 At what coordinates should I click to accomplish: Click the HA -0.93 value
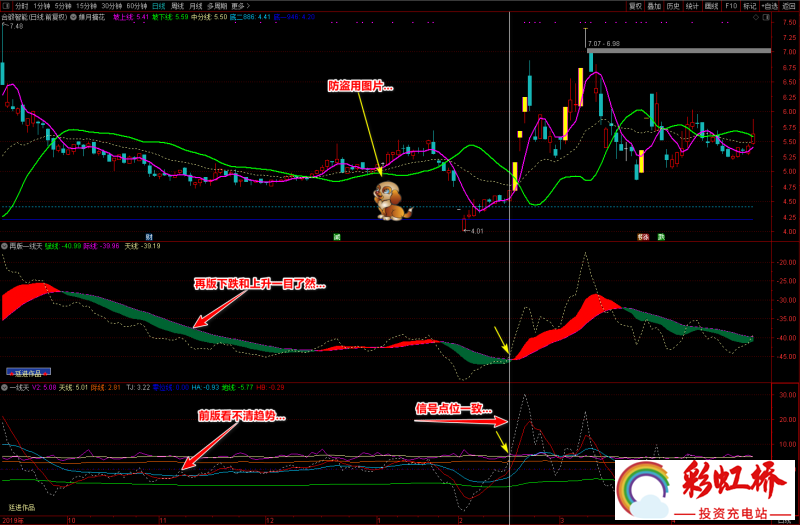coord(205,388)
